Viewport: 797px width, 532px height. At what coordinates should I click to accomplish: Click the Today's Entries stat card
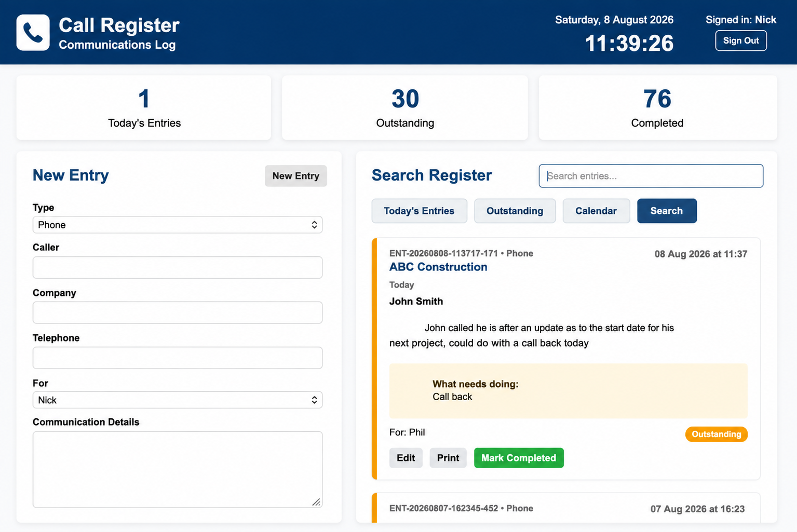[144, 108]
